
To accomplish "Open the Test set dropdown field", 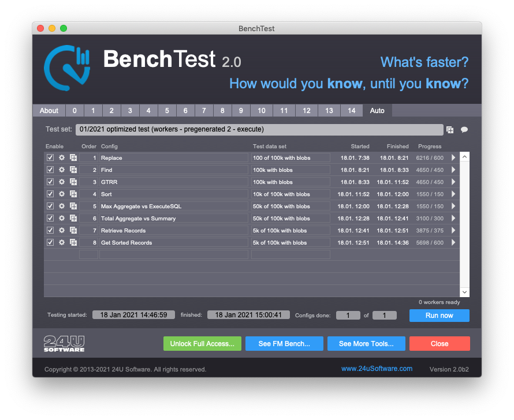I will 259,130.
